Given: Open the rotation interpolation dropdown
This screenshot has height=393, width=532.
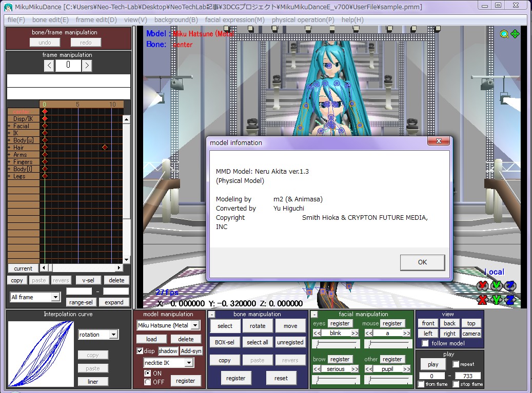Looking at the screenshot, I should pyautogui.click(x=114, y=335).
